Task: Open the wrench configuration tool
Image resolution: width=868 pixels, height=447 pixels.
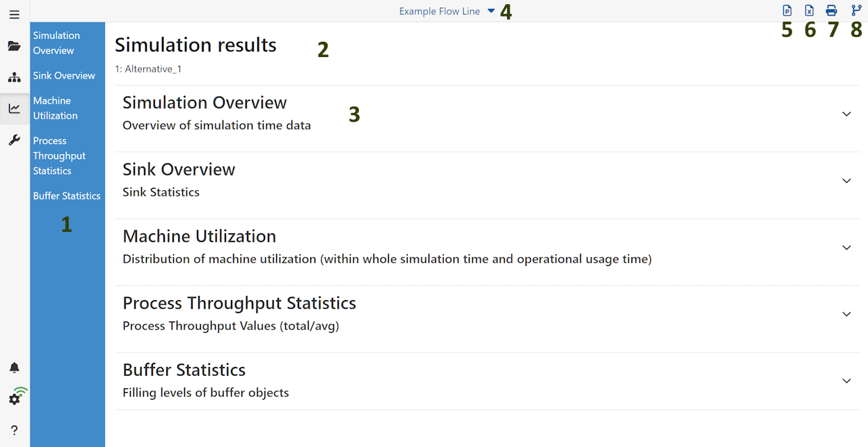Action: tap(14, 140)
